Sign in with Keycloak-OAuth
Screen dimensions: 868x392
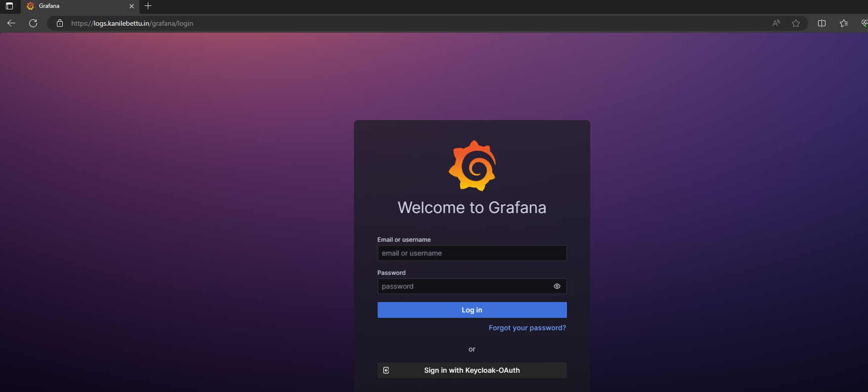[472, 370]
